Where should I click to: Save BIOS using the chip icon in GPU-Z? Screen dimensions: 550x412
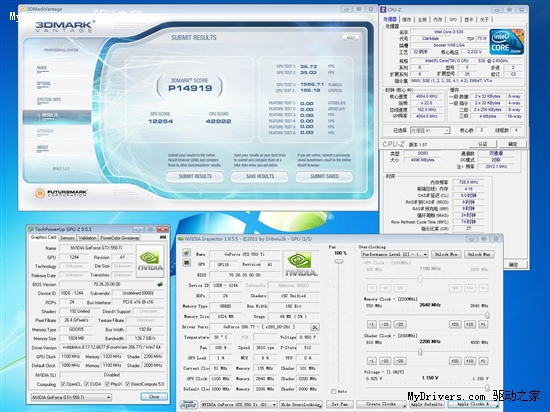(x=160, y=284)
